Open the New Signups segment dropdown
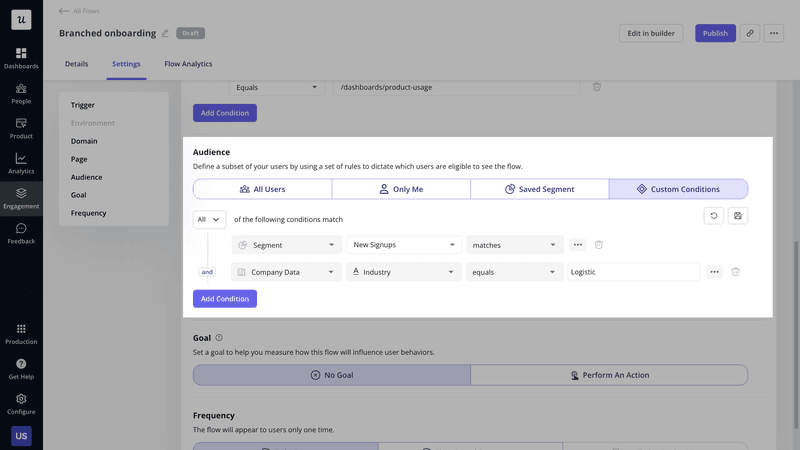 click(403, 245)
